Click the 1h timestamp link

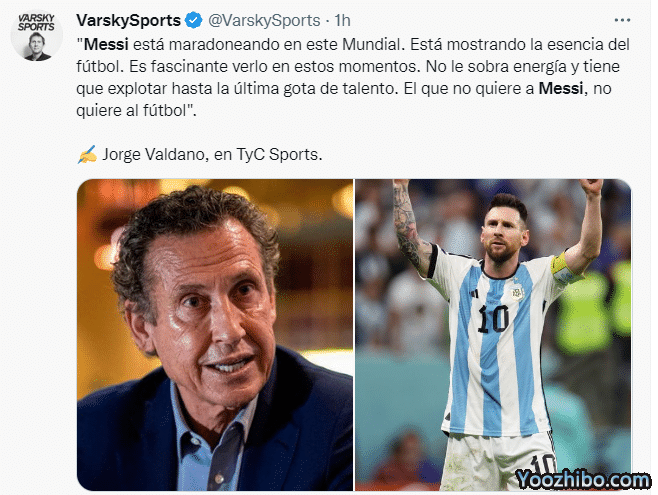tap(342, 20)
